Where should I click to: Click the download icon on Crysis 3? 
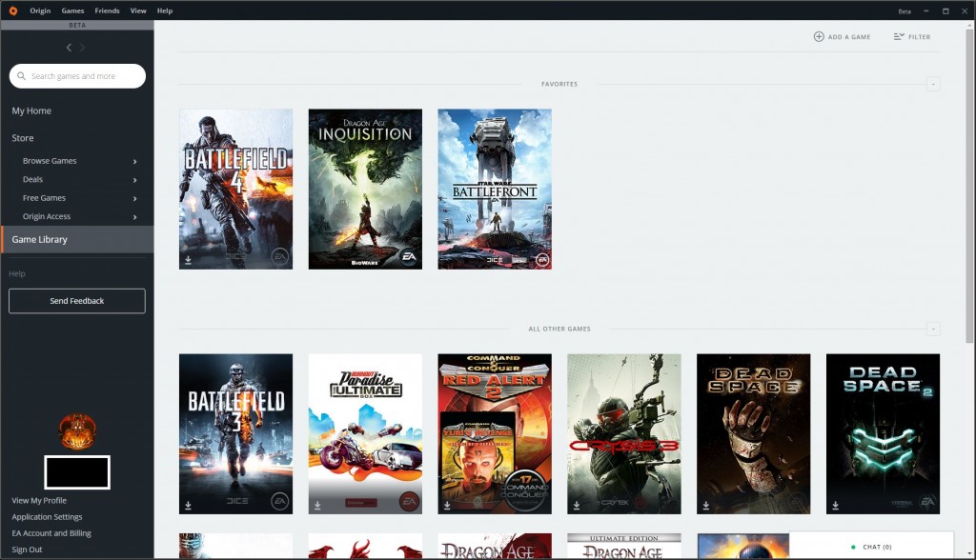click(x=577, y=506)
